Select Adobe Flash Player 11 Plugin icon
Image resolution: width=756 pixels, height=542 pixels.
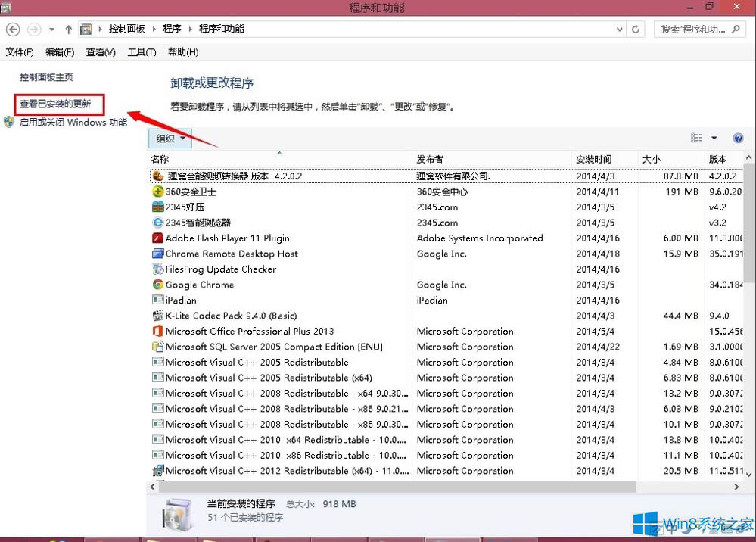point(157,238)
